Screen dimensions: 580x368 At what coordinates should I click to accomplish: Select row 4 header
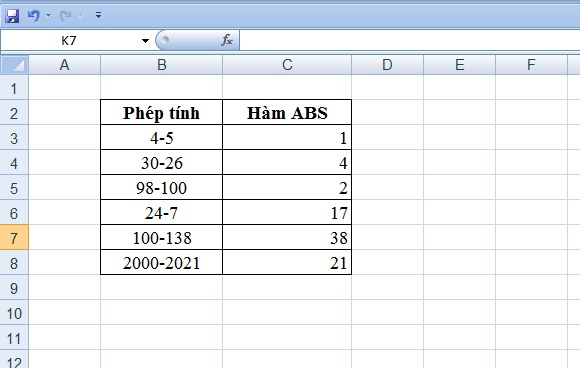tap(14, 163)
